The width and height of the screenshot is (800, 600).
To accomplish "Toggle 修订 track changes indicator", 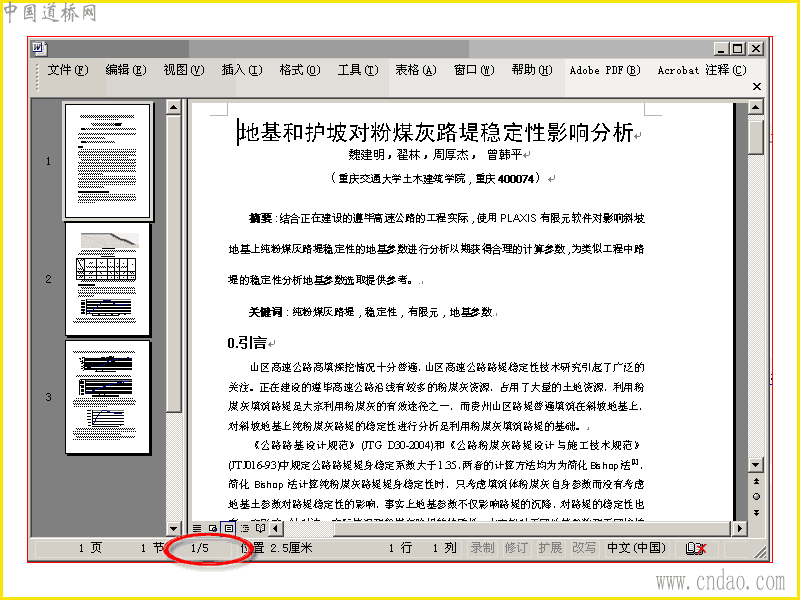I will tap(516, 548).
